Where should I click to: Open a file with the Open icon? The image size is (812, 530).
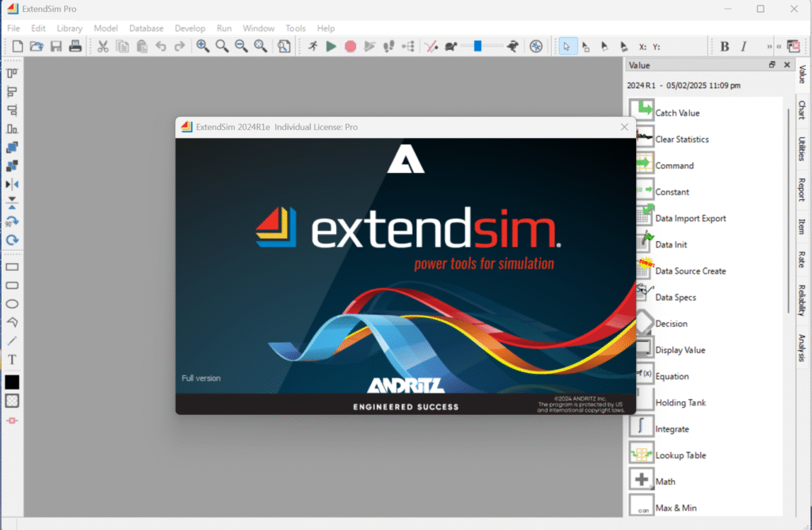[x=36, y=47]
